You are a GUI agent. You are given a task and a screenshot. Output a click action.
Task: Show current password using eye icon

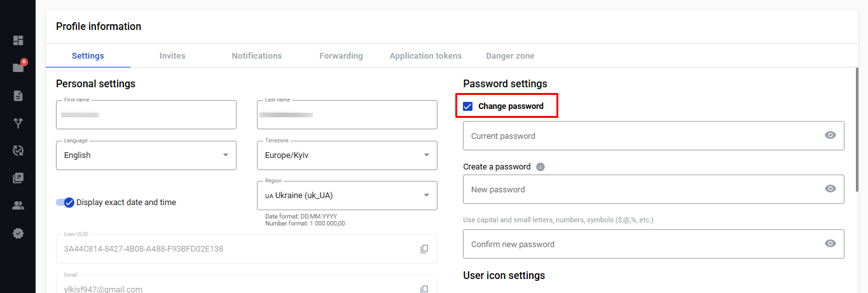click(x=830, y=136)
